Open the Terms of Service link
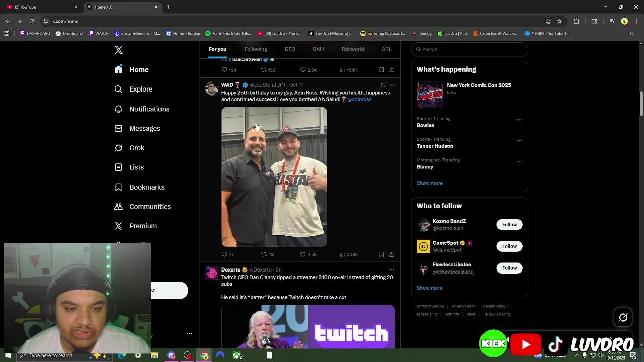644x362 pixels. coord(430,306)
